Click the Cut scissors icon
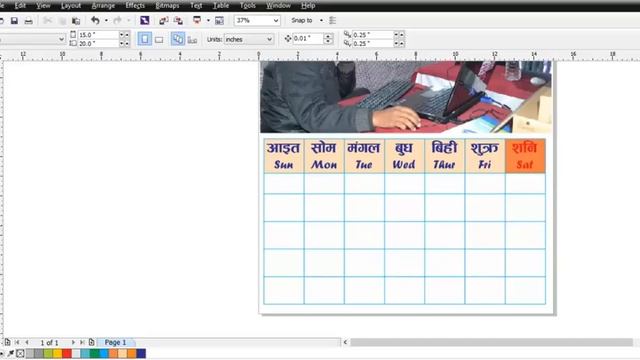 pyautogui.click(x=48, y=20)
